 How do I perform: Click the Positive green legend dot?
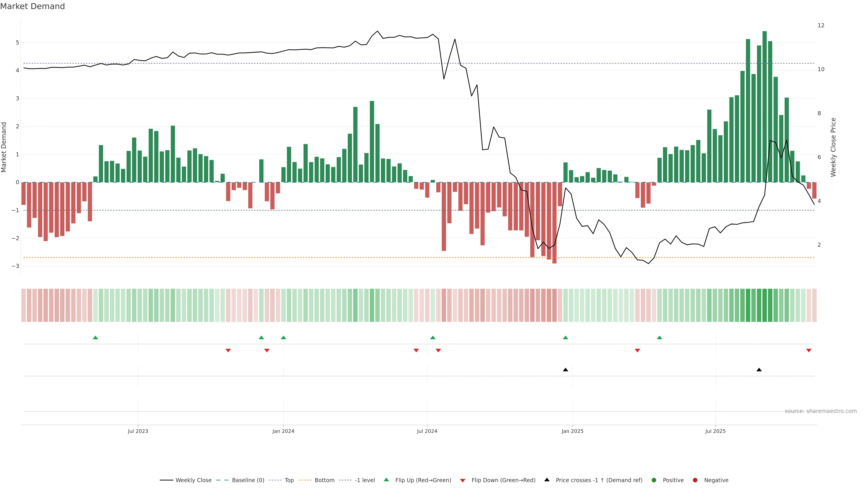pos(654,480)
